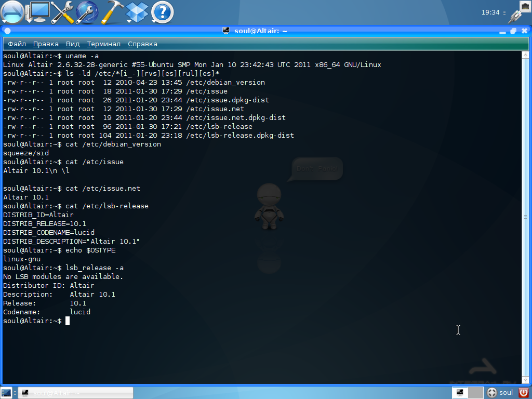Image resolution: width=532 pixels, height=399 pixels.
Task: Click the red power shutdown button
Action: pyautogui.click(x=524, y=393)
